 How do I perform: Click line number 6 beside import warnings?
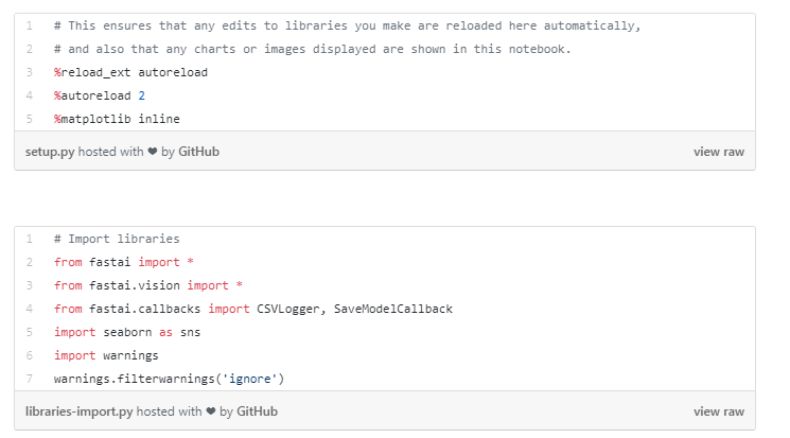point(30,355)
